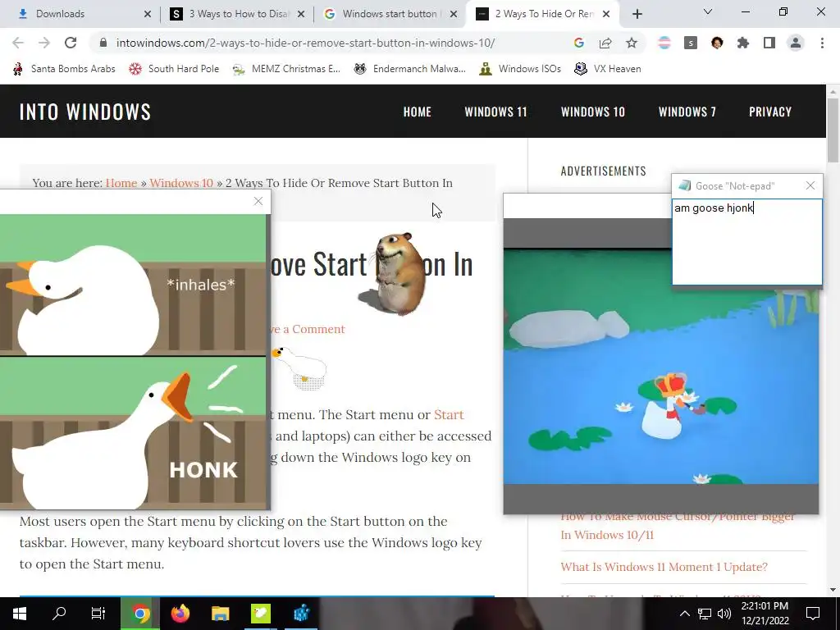Close the Goose Not-epad window
Screen dimensions: 840x630
tap(810, 185)
